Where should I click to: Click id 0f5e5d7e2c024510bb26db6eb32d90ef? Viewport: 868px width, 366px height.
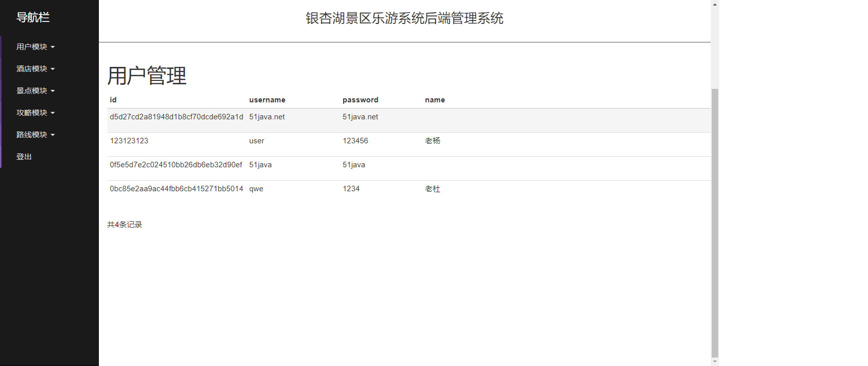pyautogui.click(x=176, y=165)
